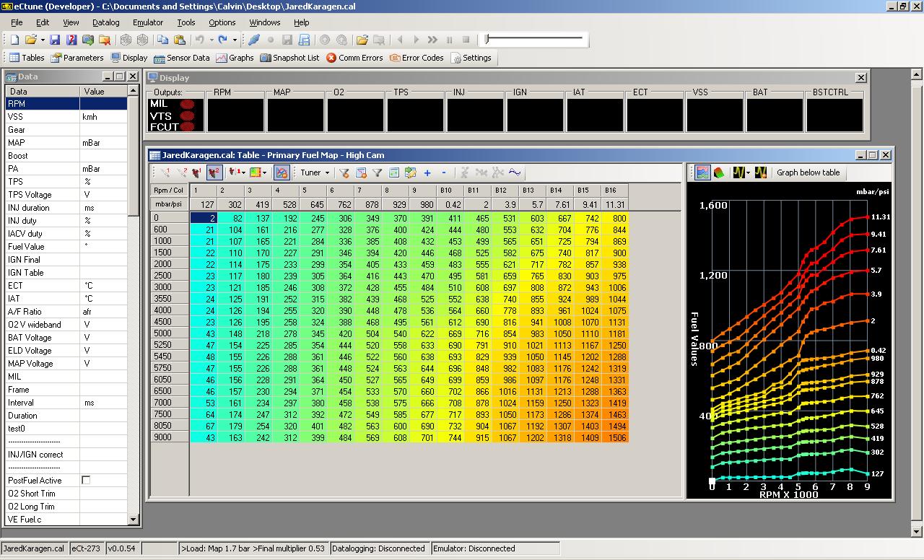Undo the last change
Screen dimensions: 924x560
tap(199, 40)
